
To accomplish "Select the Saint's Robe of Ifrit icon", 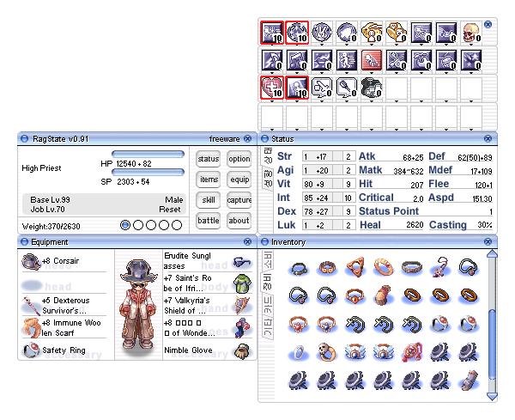I will [x=242, y=283].
